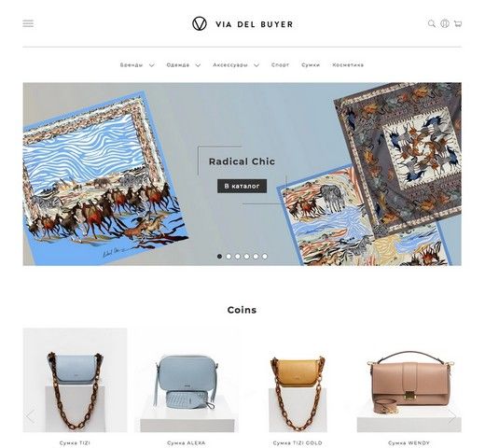Go to previous product with left arrow
The width and height of the screenshot is (485, 448).
click(x=30, y=416)
